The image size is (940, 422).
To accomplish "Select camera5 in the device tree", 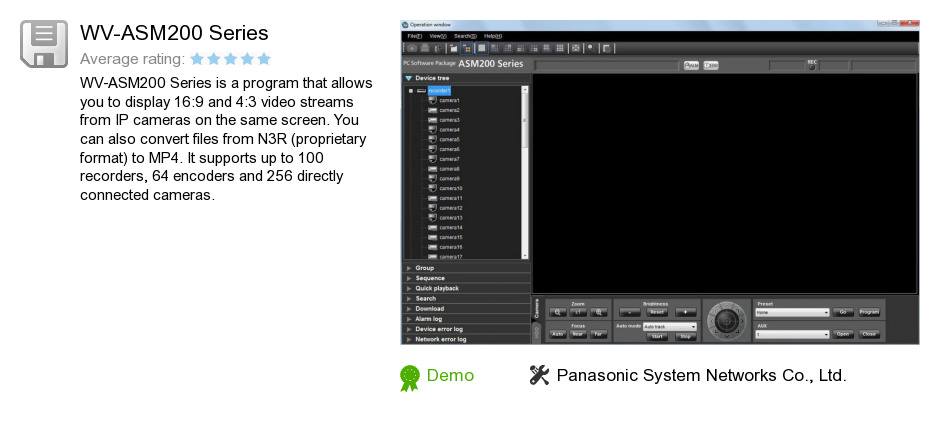I will (449, 140).
